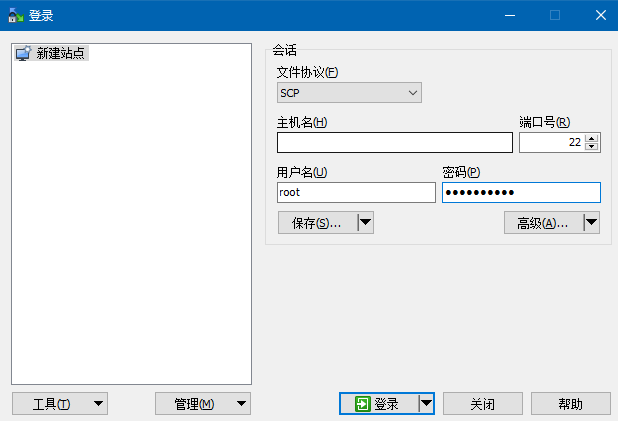Image resolution: width=618 pixels, height=421 pixels.
Task: Minimize the 登录 window
Action: click(510, 15)
